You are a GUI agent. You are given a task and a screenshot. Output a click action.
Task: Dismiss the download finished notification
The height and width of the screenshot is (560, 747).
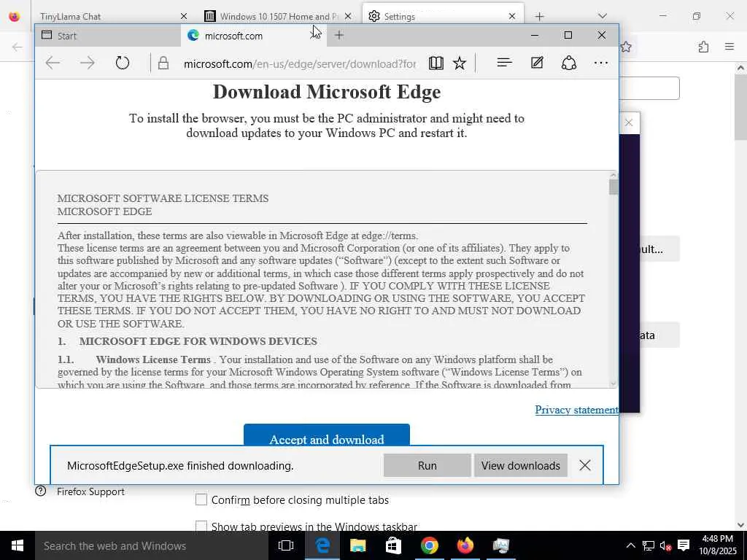click(x=585, y=465)
